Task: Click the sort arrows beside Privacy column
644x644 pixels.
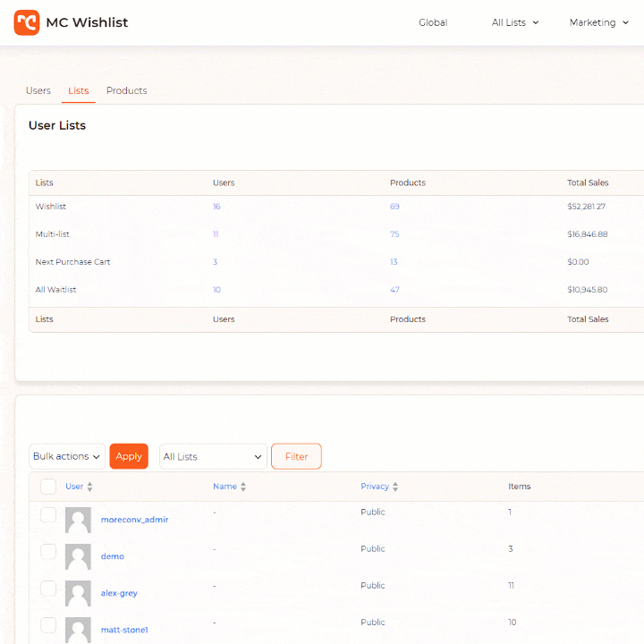Action: click(x=395, y=487)
